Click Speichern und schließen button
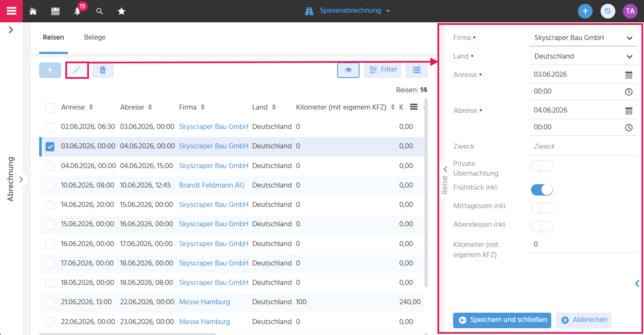The height and width of the screenshot is (335, 644). pos(502,320)
